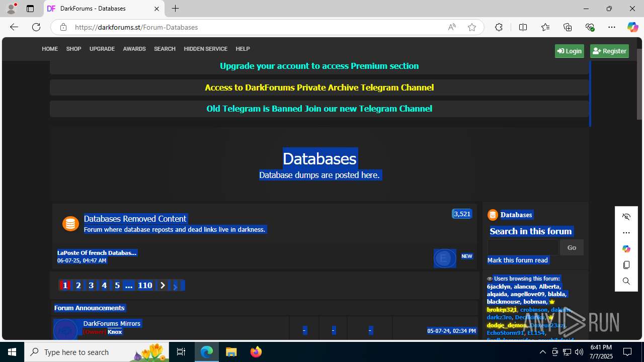Image resolution: width=644 pixels, height=362 pixels.
Task: Open Databases Removed Content subforum
Action: tap(135, 219)
